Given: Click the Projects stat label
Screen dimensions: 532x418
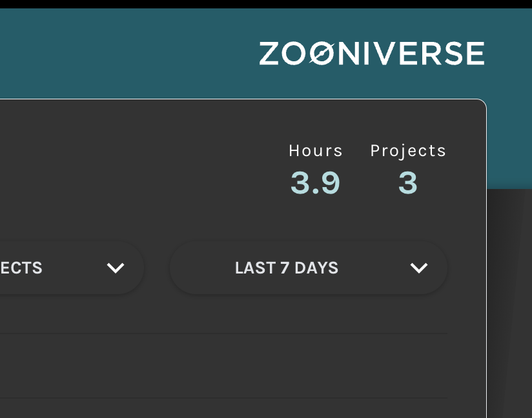Looking at the screenshot, I should (408, 151).
